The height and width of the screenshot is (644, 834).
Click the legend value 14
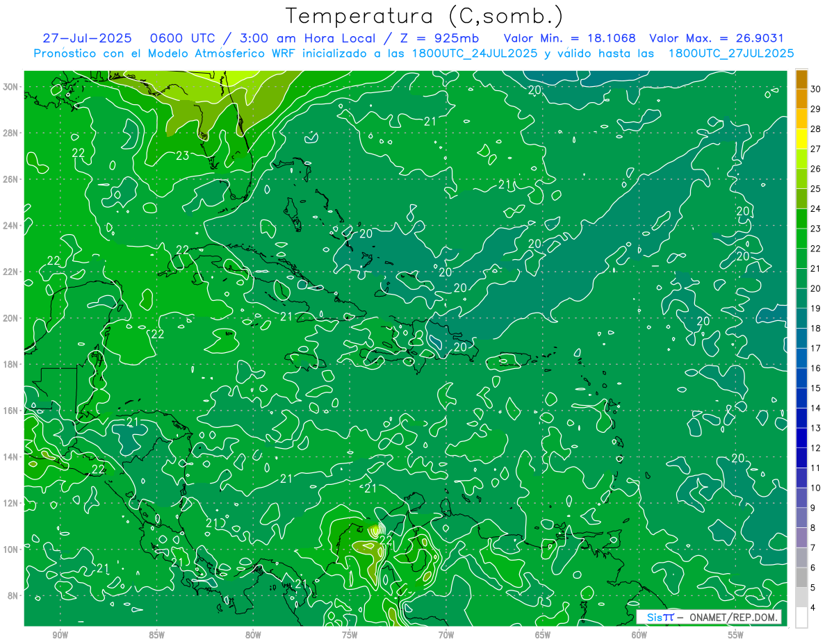click(816, 408)
